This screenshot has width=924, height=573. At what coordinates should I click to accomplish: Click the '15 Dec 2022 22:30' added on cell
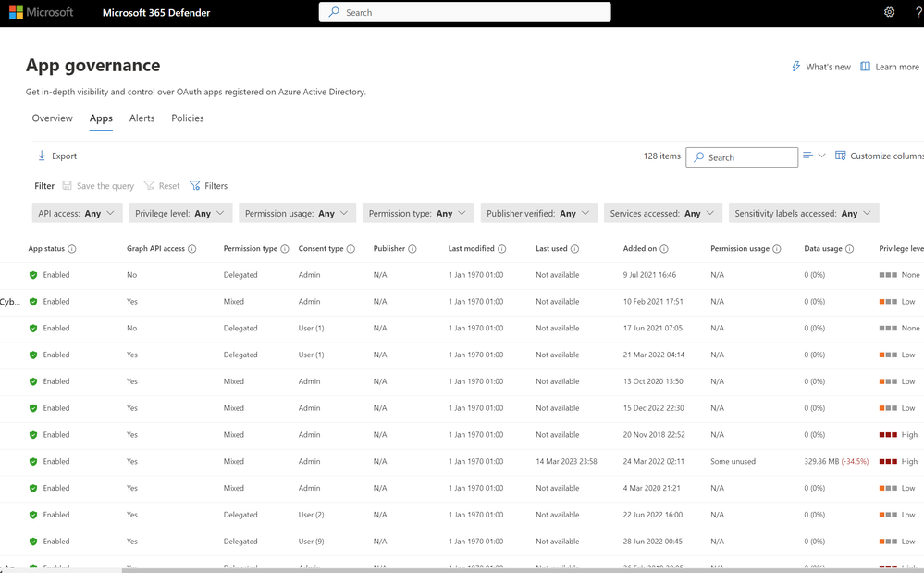654,408
